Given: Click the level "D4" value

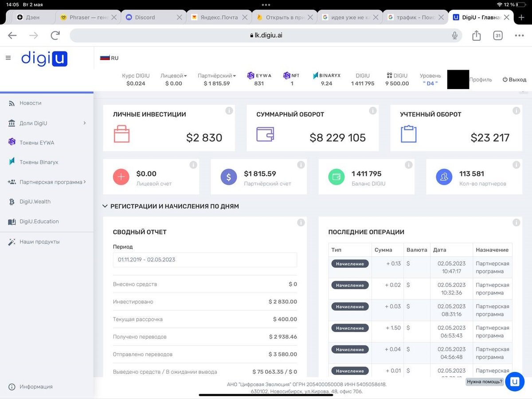Looking at the screenshot, I should [x=430, y=83].
